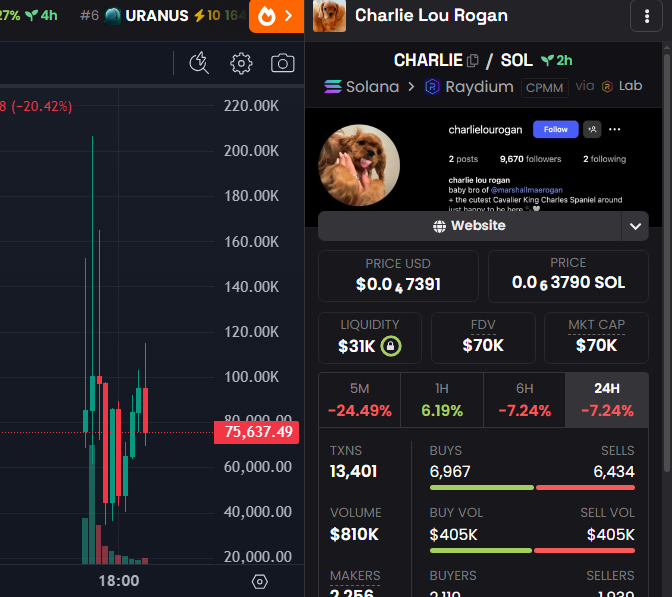672x597 pixels.
Task: Click the buy vol versus sell vol bar
Action: [x=532, y=551]
